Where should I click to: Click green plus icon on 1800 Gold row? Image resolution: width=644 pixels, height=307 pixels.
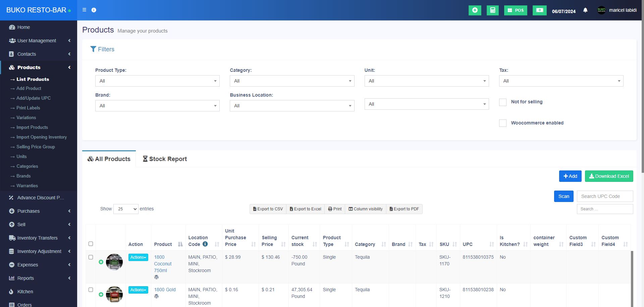coord(101,295)
